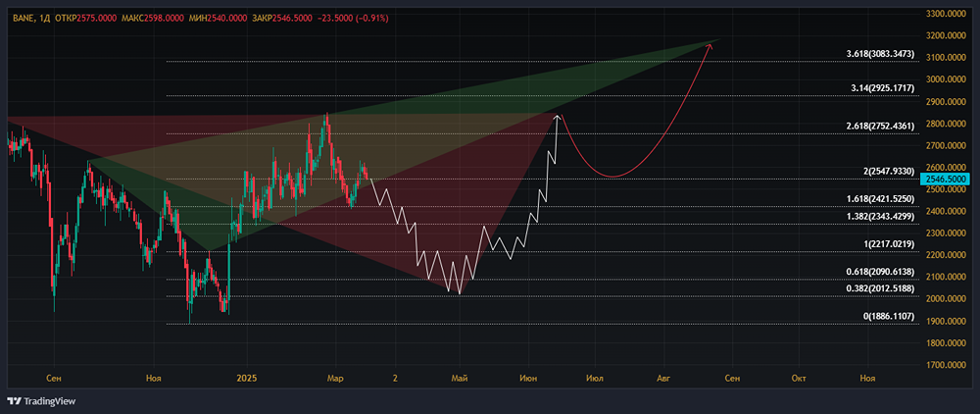Select the 1Д interval label in legend
The image size is (980, 414).
44,19
